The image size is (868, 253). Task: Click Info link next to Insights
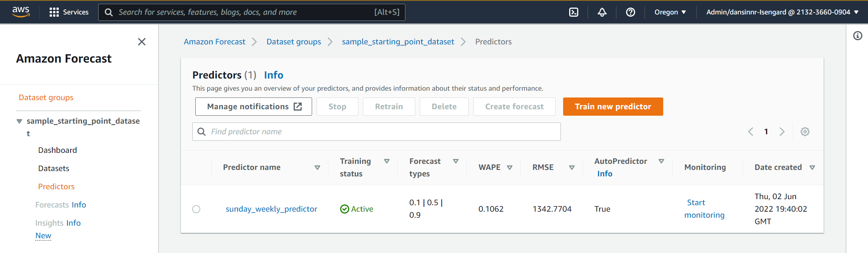tap(74, 223)
